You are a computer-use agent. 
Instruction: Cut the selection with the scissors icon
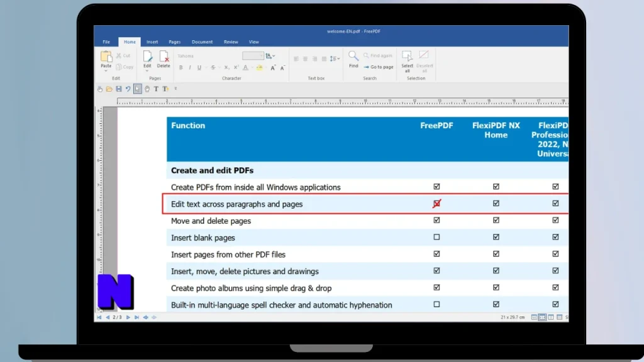click(119, 55)
